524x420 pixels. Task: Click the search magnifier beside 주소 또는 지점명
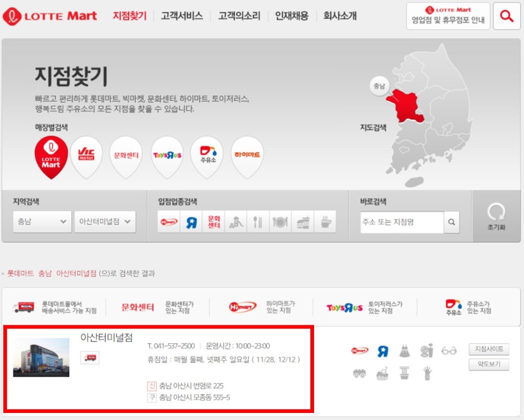click(x=451, y=222)
